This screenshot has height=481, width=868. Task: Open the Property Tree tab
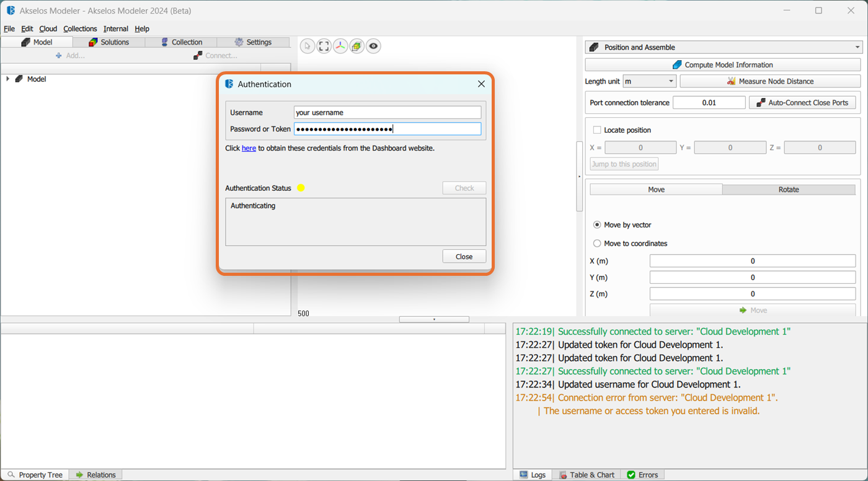35,475
